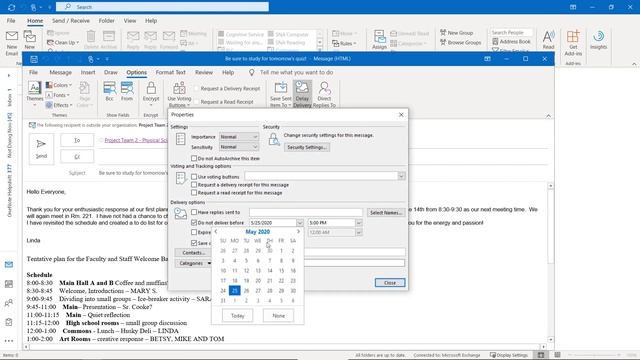This screenshot has height=360, width=640.
Task: Open the 5:00 PM time dropdown
Action: 359,223
